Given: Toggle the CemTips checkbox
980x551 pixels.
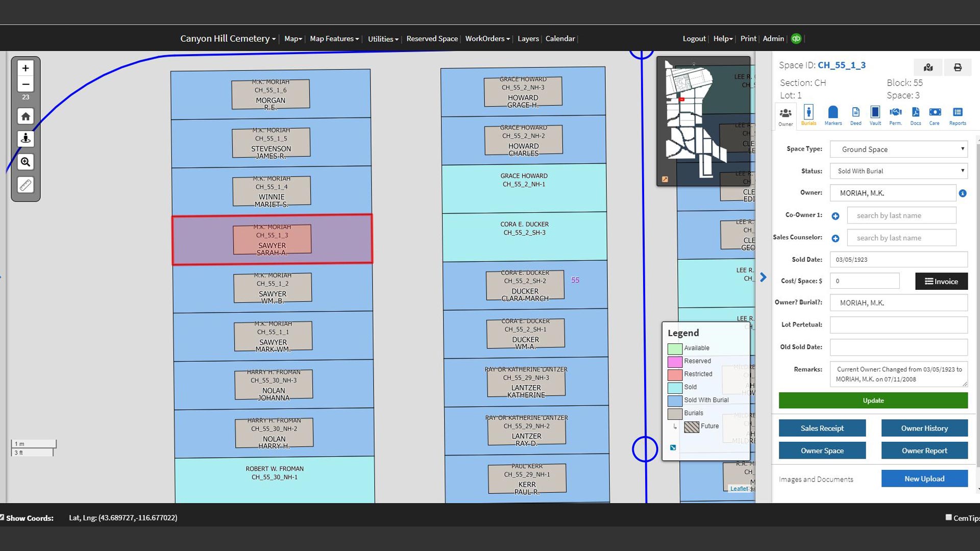Looking at the screenshot, I should [948, 517].
